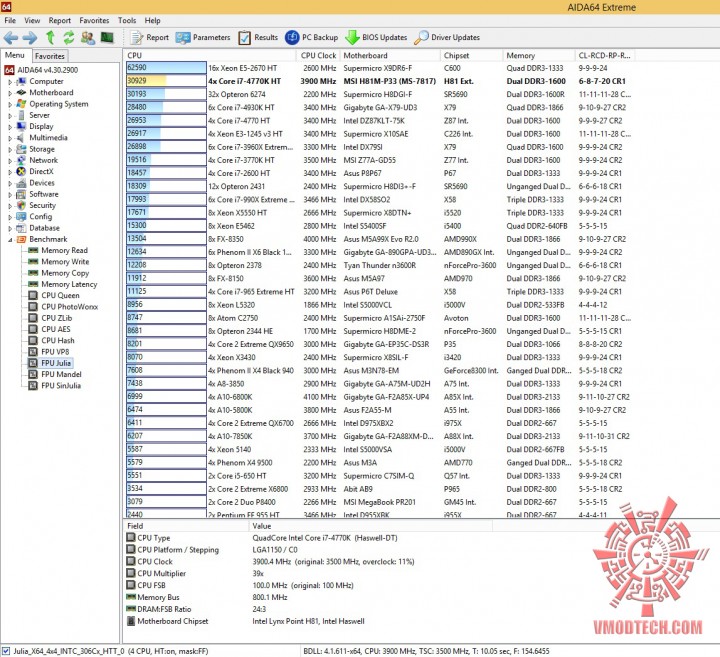Open the Tools menu
Viewport: 720px width, 657px height.
coord(127,21)
